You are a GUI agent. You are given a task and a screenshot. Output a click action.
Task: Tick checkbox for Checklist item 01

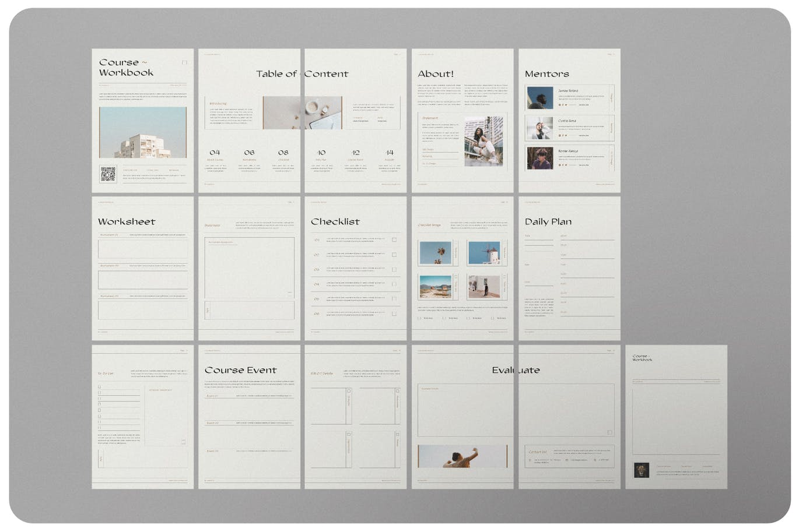click(x=394, y=239)
